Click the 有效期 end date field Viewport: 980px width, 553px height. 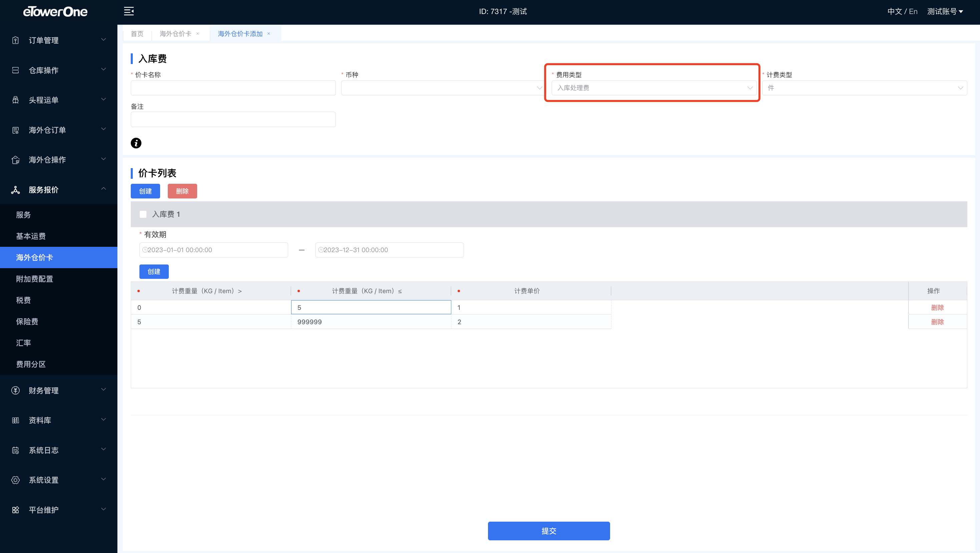point(390,250)
